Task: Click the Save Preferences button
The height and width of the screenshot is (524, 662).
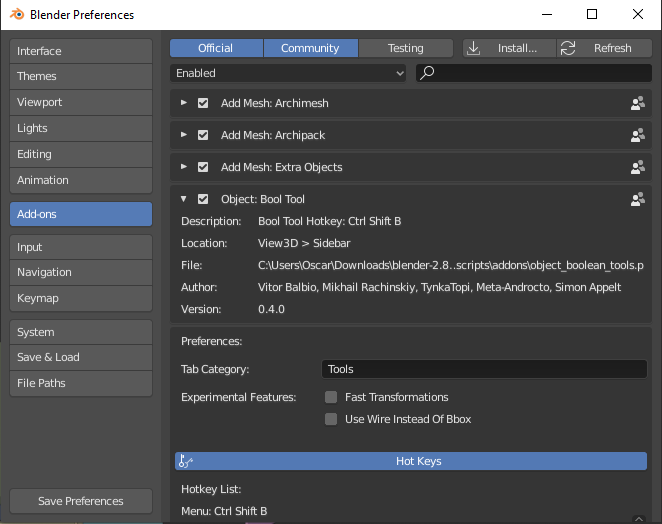Action: point(81,501)
